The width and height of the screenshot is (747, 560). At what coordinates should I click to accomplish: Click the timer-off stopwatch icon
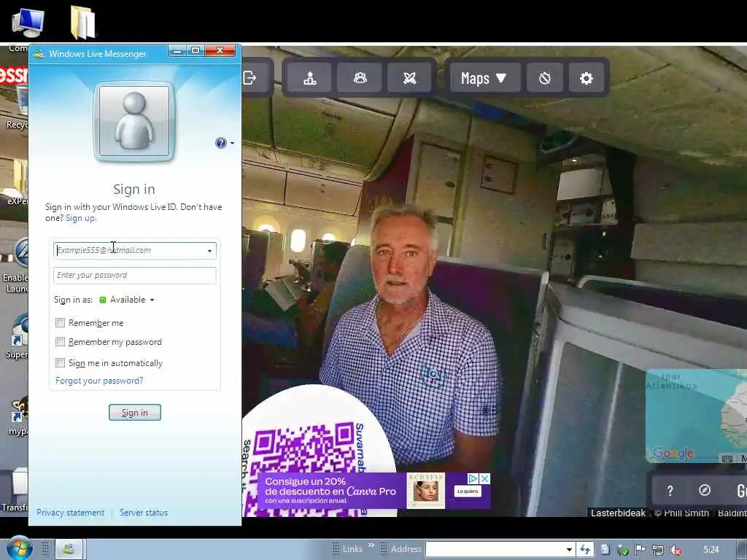[544, 78]
